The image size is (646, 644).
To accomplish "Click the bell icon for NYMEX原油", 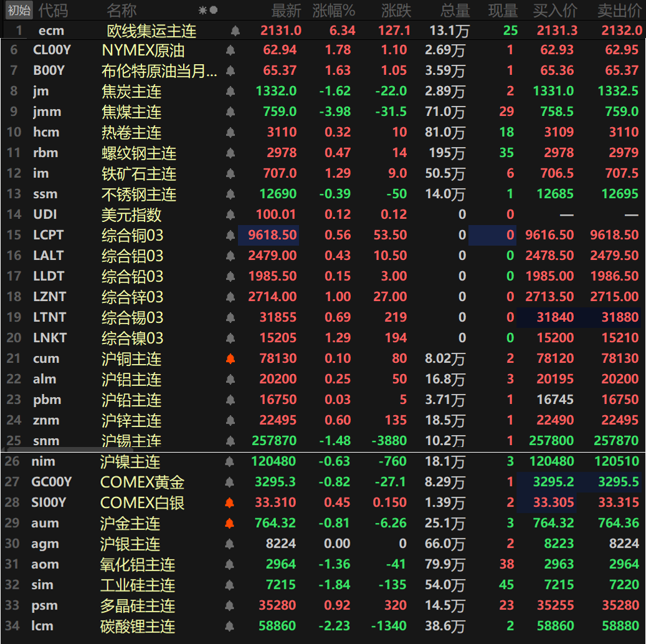I will click(x=230, y=50).
